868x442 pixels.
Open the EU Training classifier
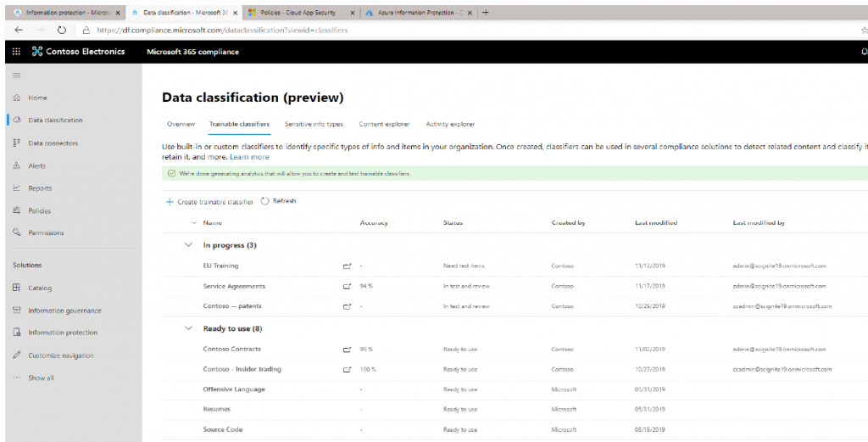220,266
